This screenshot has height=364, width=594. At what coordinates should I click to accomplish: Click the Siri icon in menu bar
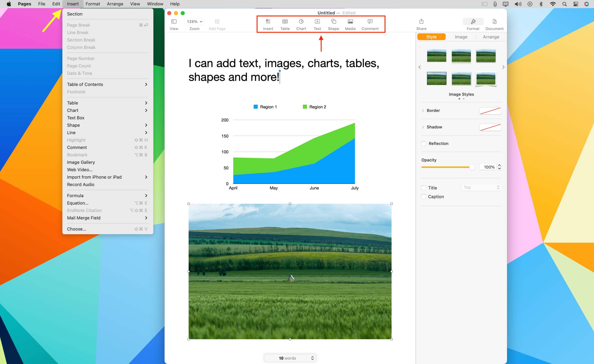point(587,4)
